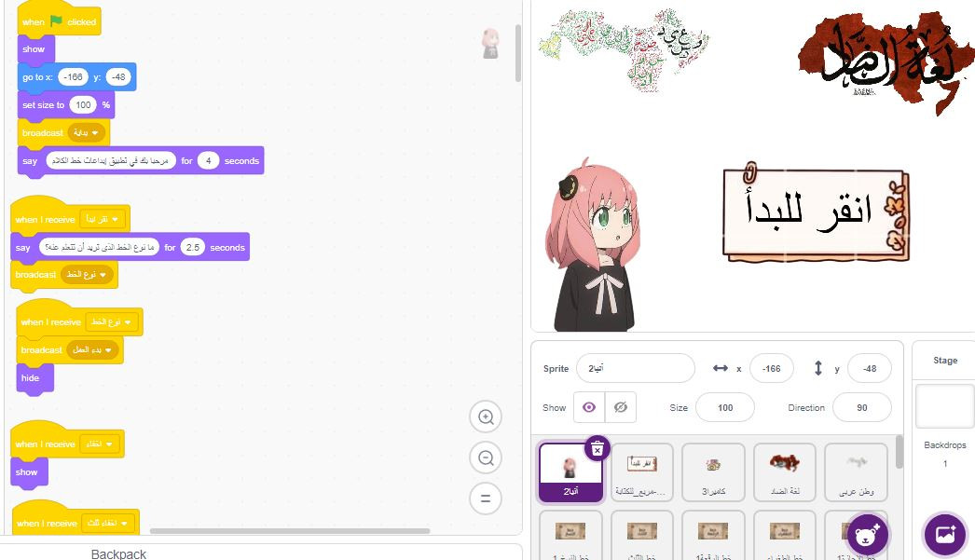Open the نوع الخط receive message dropdown

tap(112, 322)
